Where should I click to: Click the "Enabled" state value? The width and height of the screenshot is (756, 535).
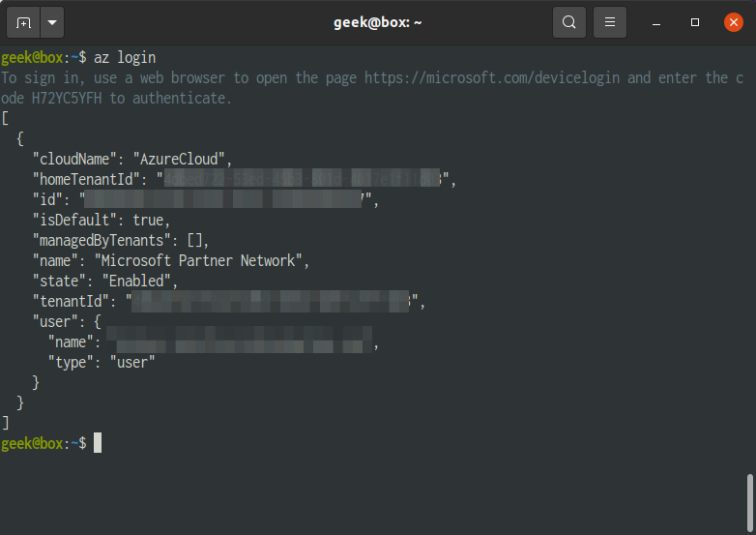pos(136,281)
